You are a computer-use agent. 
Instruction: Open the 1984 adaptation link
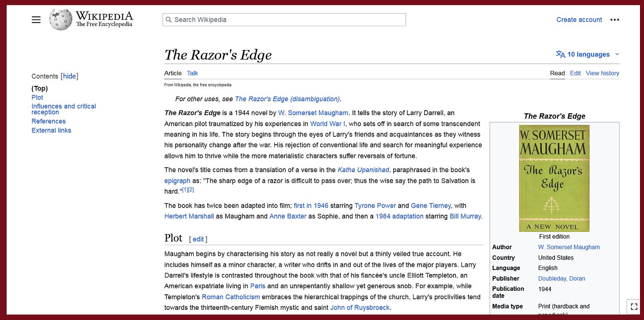click(x=399, y=216)
